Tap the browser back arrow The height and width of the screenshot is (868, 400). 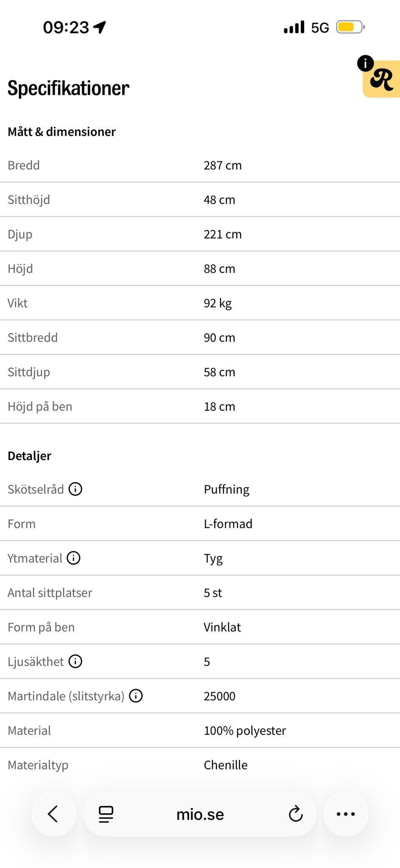[x=53, y=814]
